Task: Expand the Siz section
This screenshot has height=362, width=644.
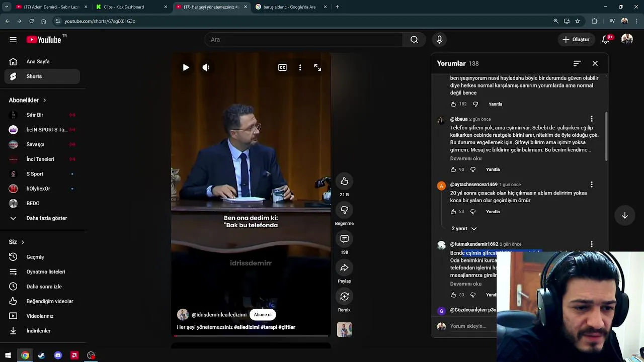Action: click(16, 242)
